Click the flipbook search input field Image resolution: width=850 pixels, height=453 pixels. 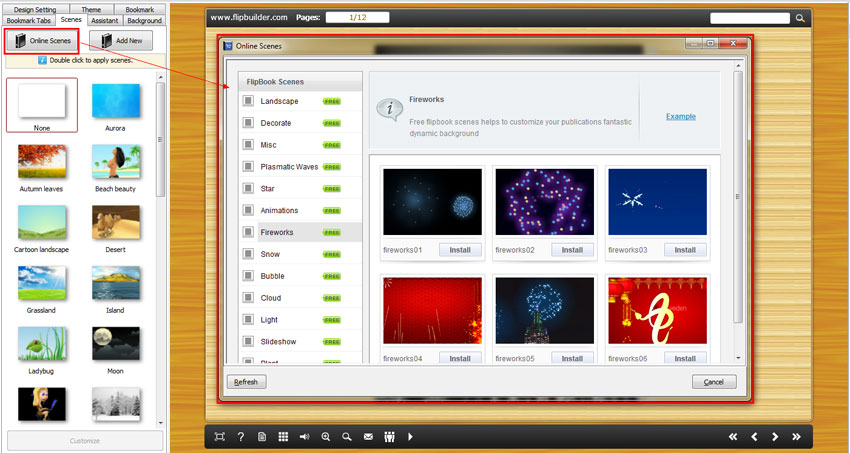click(x=751, y=18)
